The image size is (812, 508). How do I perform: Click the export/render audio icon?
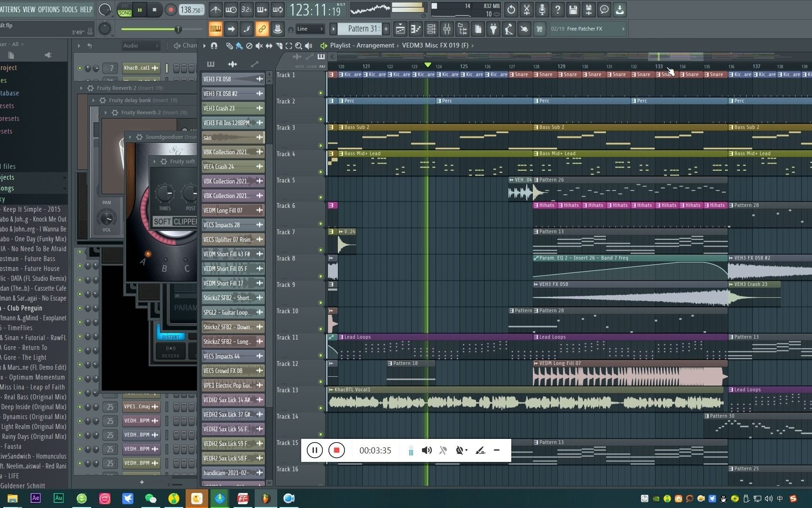[589, 9]
